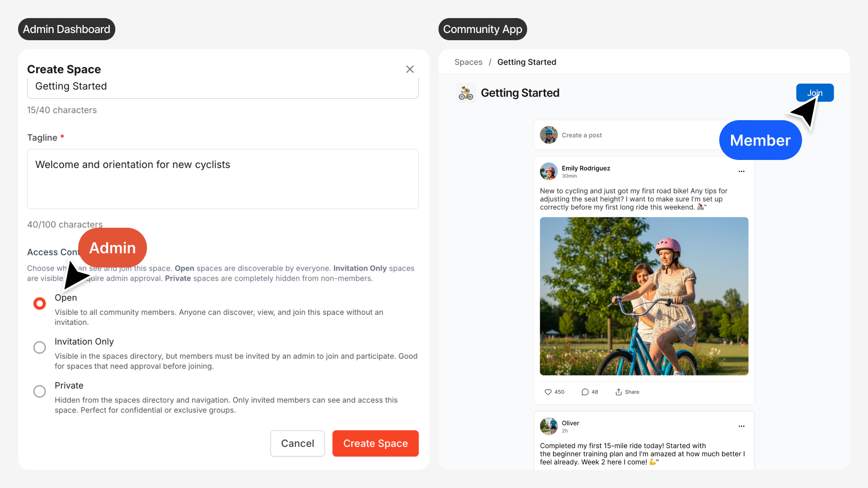Click the Getting Started breadcrumb item
The image size is (868, 488).
coord(527,62)
